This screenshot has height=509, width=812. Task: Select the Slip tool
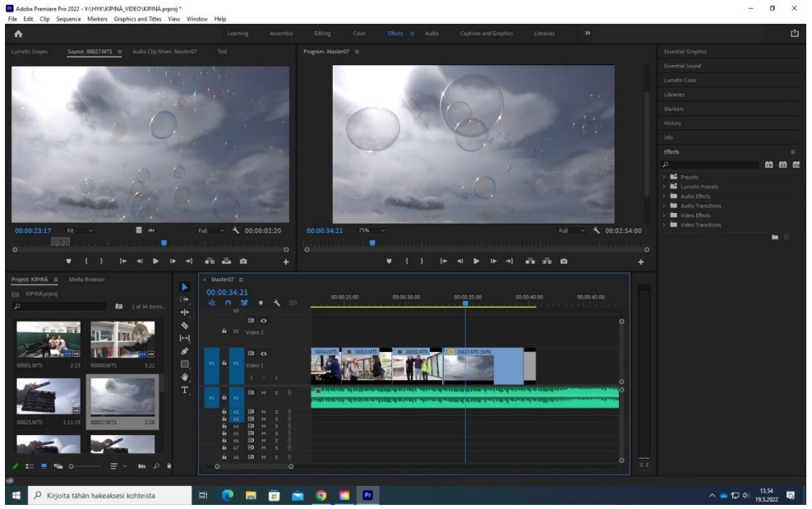[x=185, y=338]
